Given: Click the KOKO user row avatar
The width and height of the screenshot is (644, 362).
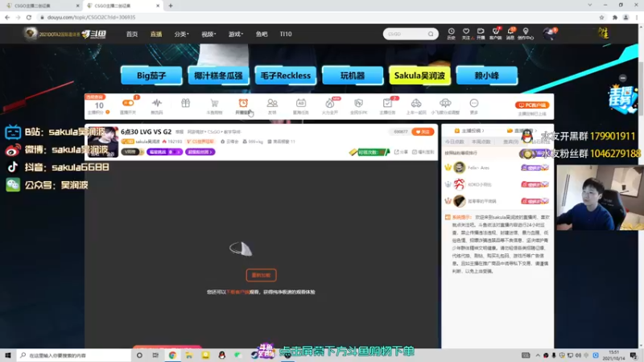Looking at the screenshot, I should point(459,184).
